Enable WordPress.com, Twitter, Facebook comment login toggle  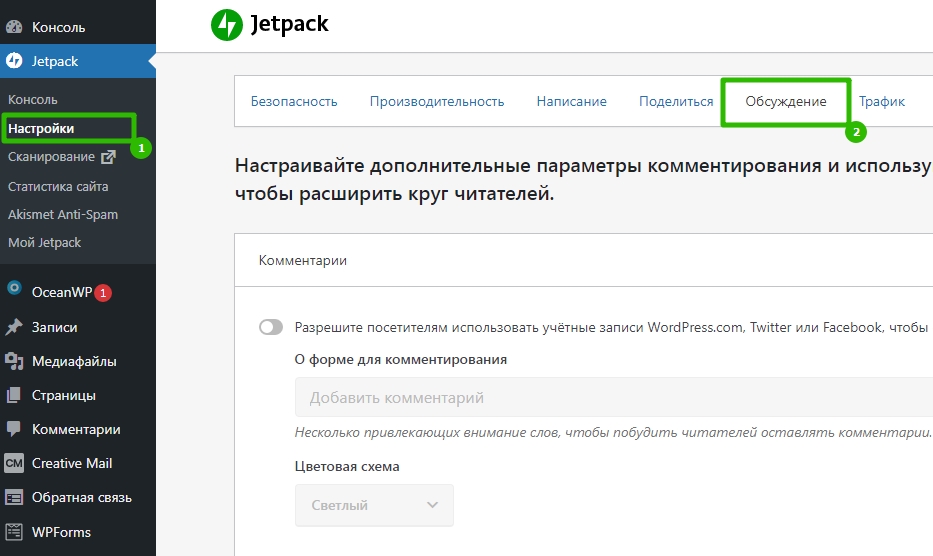pyautogui.click(x=271, y=327)
